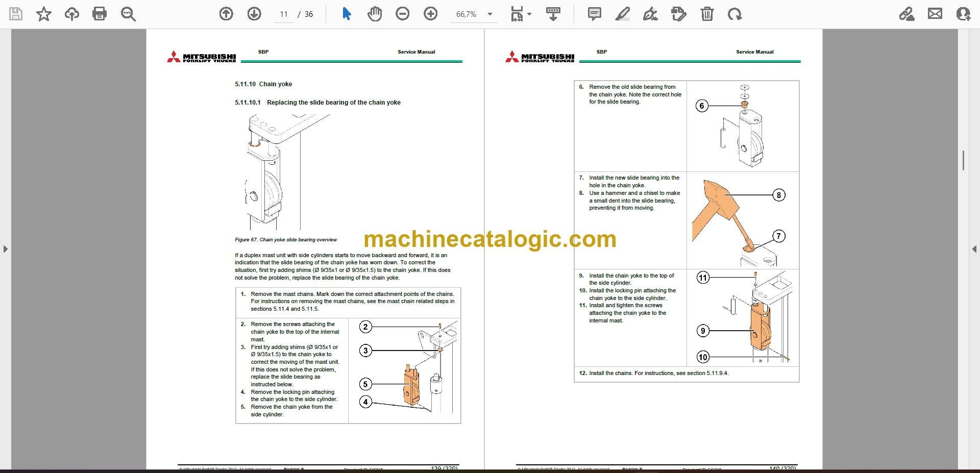Click step 9 'Install the chain yoke' text
Viewport: 980px width, 473px height.
click(x=631, y=279)
